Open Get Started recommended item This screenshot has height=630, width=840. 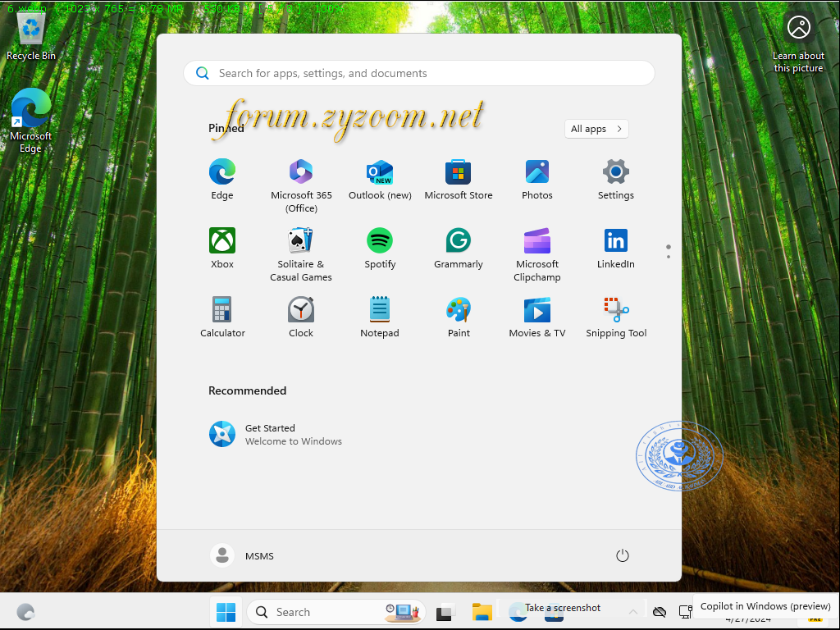pyautogui.click(x=276, y=435)
